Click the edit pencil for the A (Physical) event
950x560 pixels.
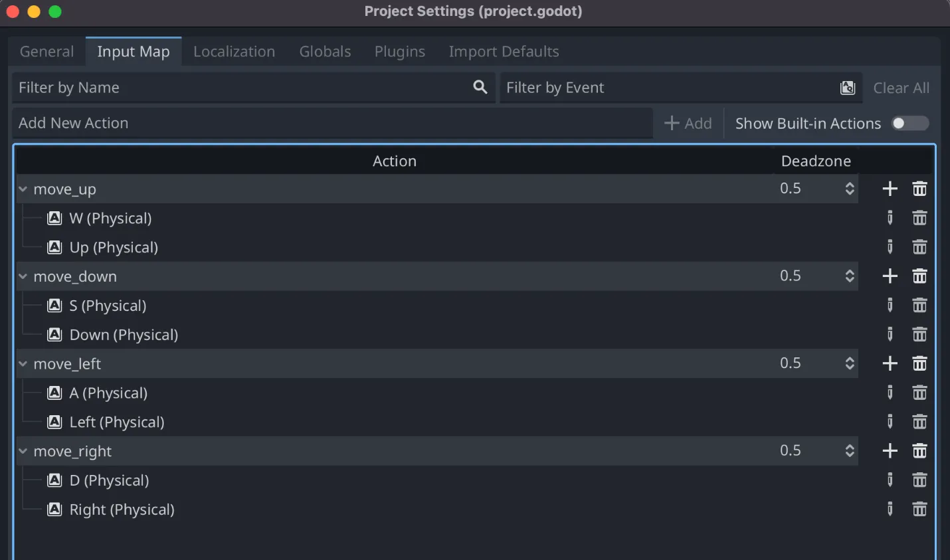(890, 393)
